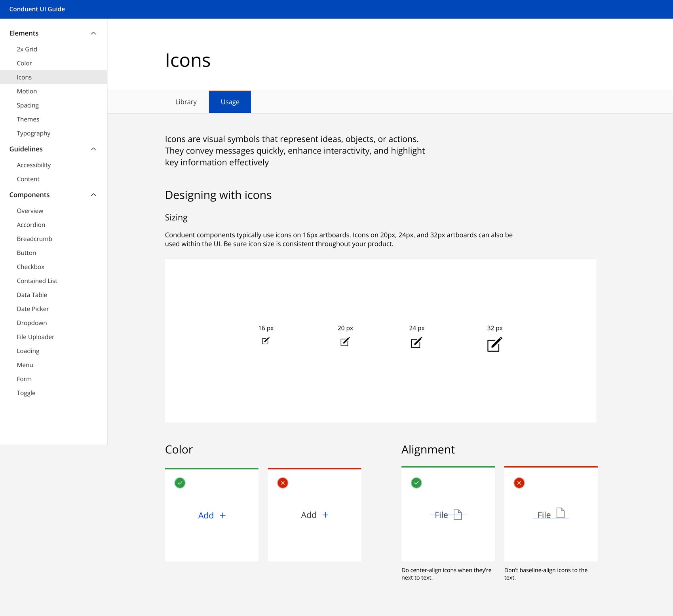Open Typography in the Elements list
Viewport: 673px width, 616px height.
(53, 133)
